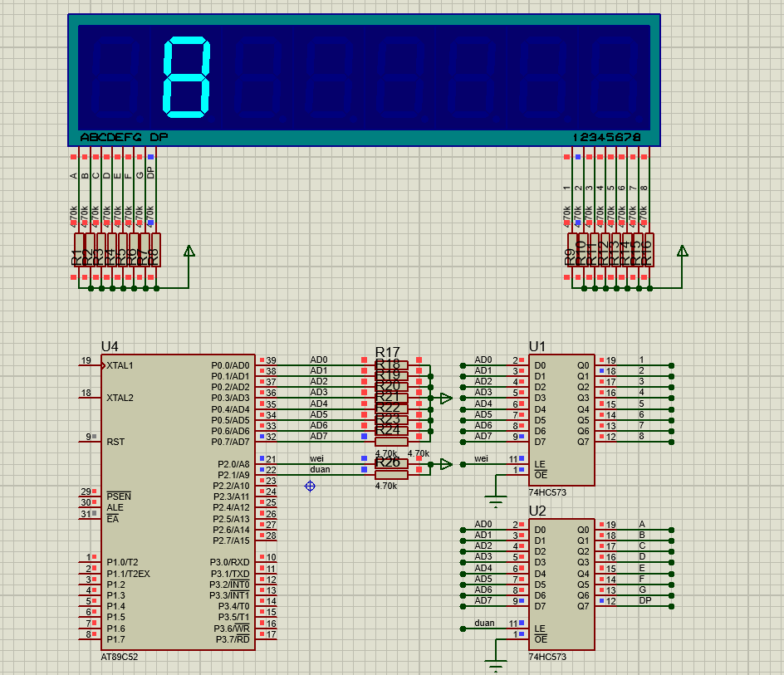Click the lit digit on the seven-segment display
The height and width of the screenshot is (675, 784).
click(x=187, y=77)
